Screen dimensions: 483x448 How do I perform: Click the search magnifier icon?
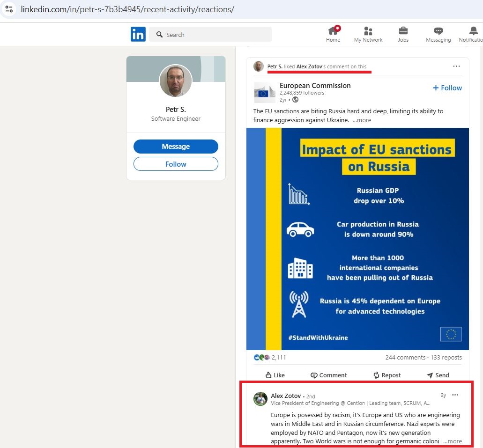click(159, 35)
